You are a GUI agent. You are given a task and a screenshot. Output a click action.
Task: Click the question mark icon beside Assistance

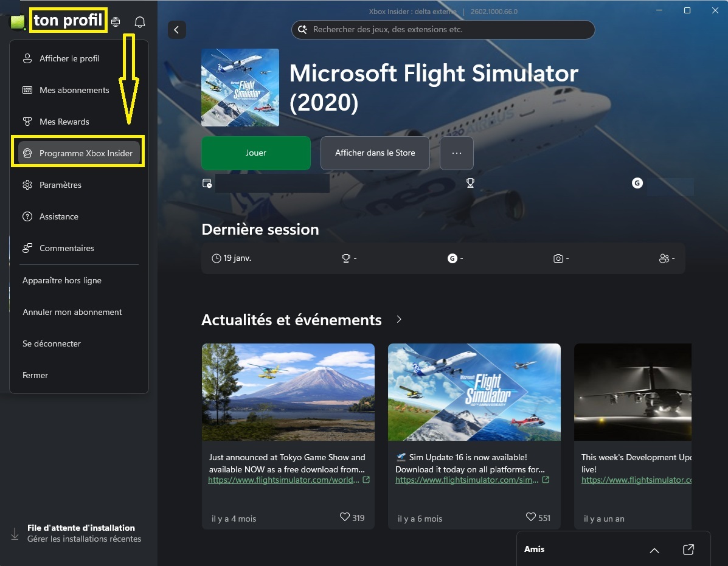27,216
